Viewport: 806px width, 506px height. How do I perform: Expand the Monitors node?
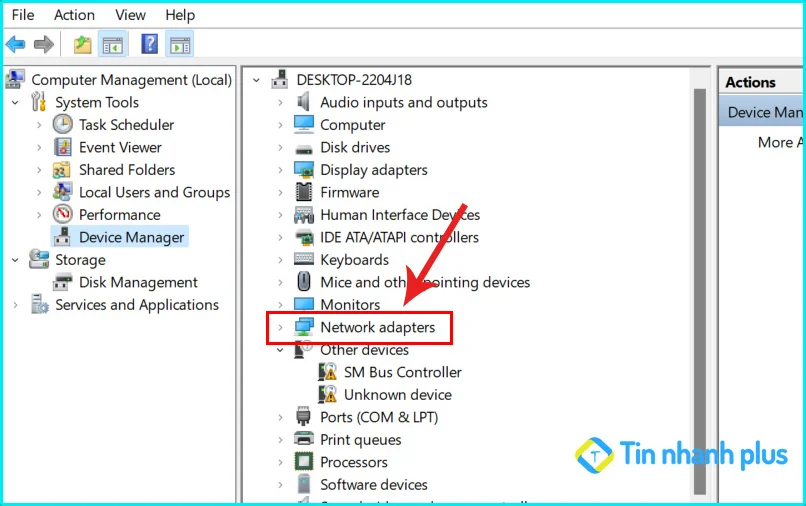click(280, 305)
